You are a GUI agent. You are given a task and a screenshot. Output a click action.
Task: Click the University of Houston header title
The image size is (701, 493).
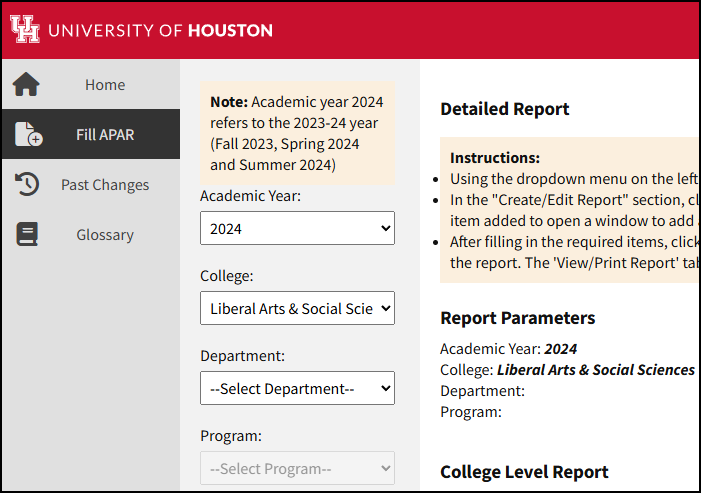(160, 30)
